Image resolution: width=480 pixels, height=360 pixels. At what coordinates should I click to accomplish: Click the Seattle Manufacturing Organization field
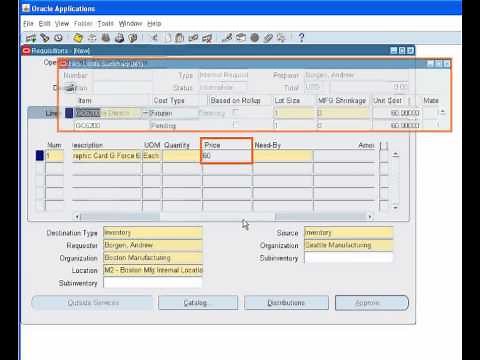tap(348, 245)
